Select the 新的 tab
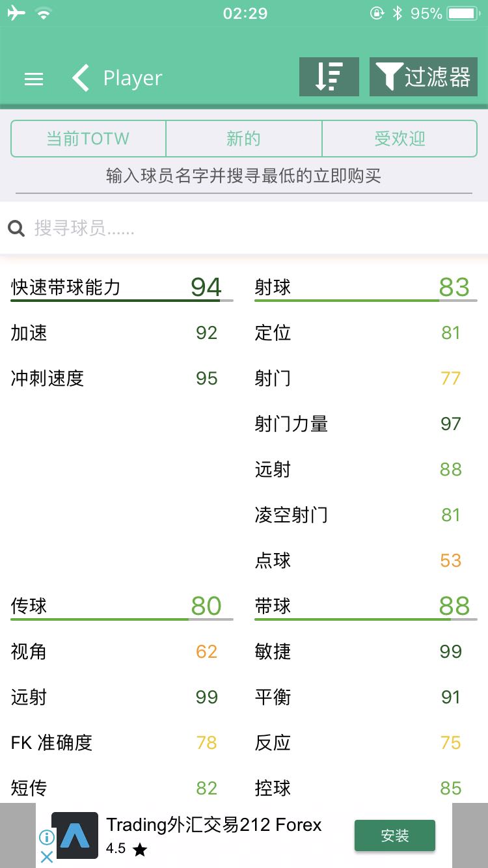The height and width of the screenshot is (868, 488). coord(243,139)
